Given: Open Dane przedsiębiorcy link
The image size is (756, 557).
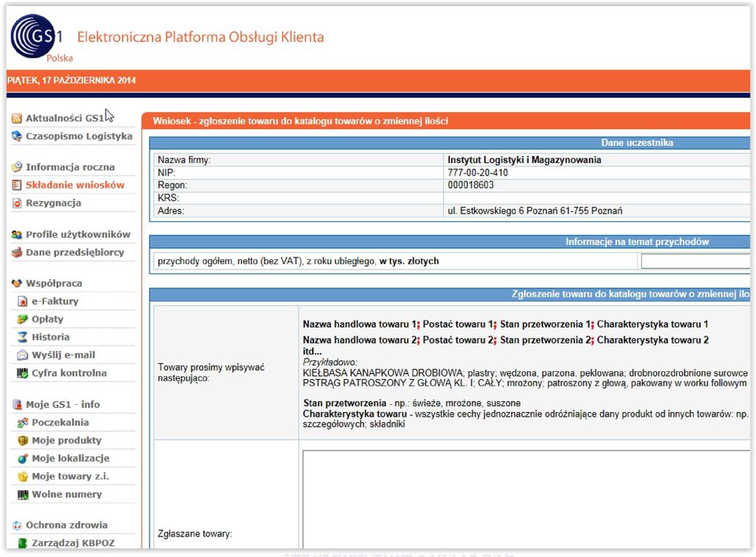Looking at the screenshot, I should tap(75, 252).
